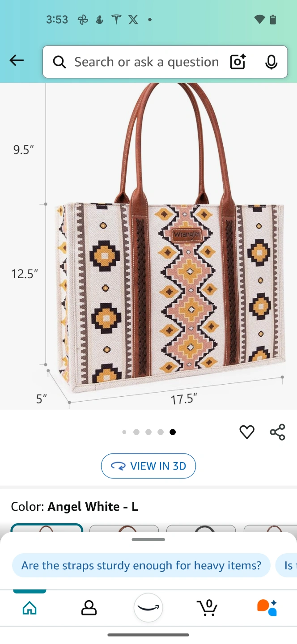Tap the Amazon smile menu button
The height and width of the screenshot is (644, 297).
(x=148, y=608)
